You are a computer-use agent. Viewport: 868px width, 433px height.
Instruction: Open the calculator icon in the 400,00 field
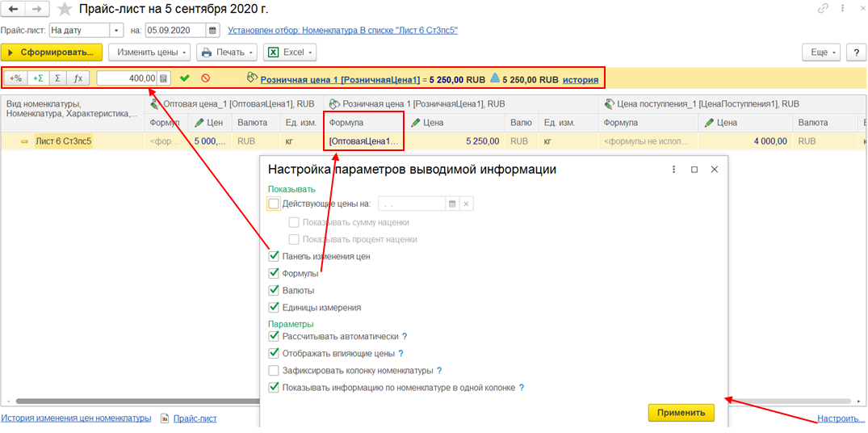pos(163,78)
